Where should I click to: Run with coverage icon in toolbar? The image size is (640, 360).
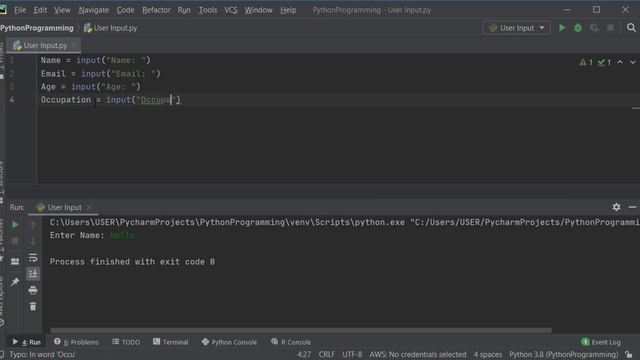pos(594,28)
